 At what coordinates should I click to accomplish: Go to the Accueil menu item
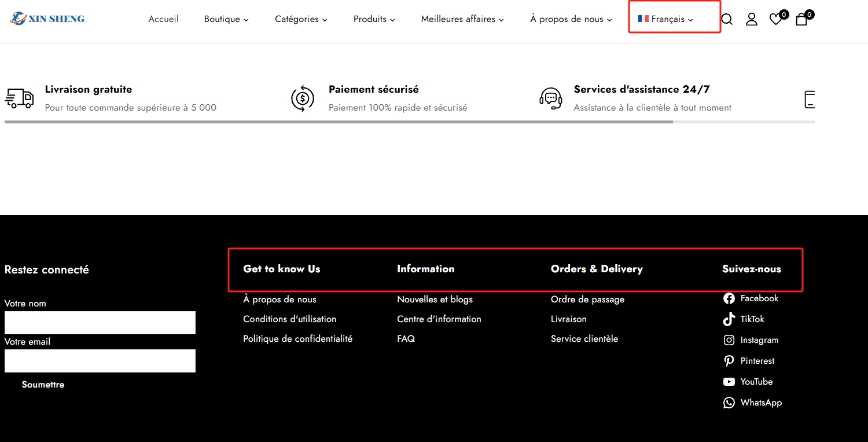tap(164, 19)
